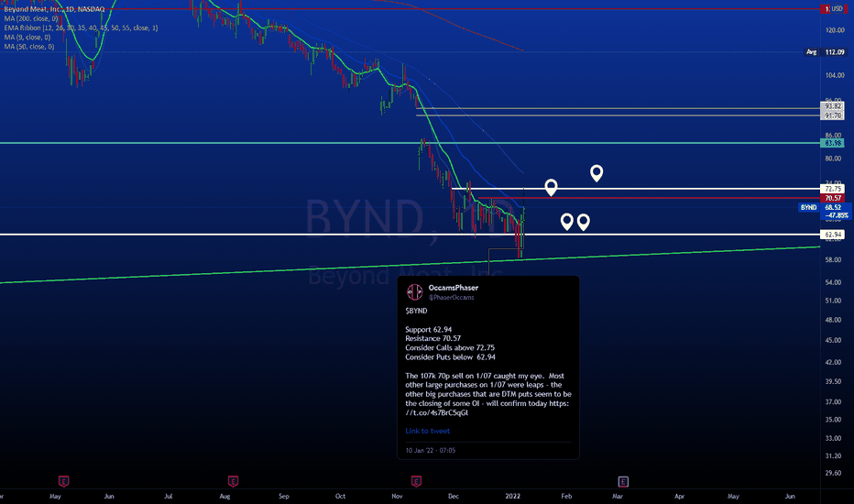This screenshot has height=504, width=854.
Task: Click the OccamsPhaser author name
Action: pyautogui.click(x=454, y=288)
